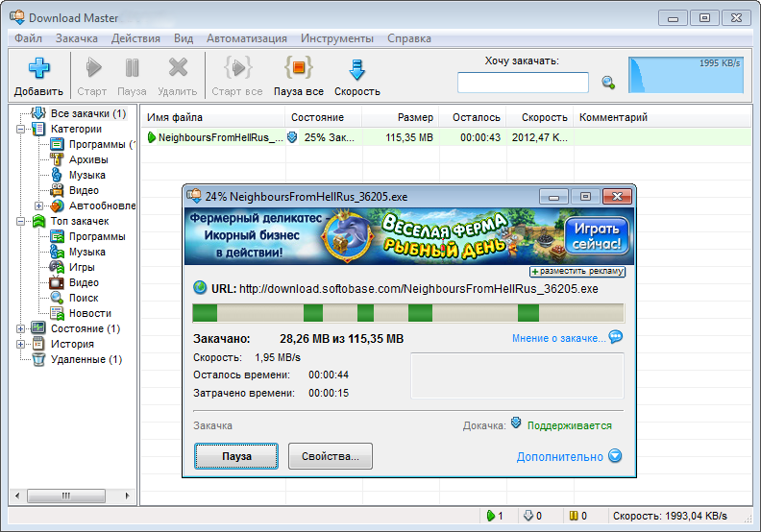Sort by the Размер column header

pos(401,117)
